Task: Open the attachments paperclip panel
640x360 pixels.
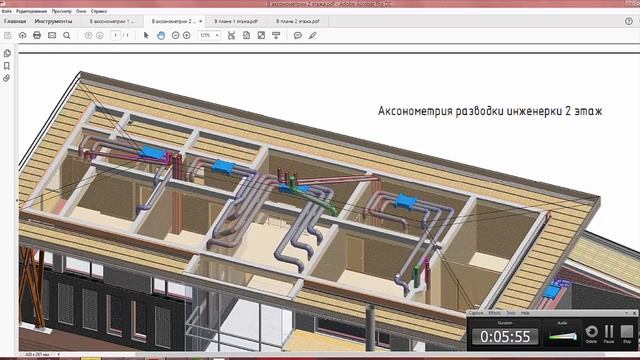Action: click(x=7, y=78)
